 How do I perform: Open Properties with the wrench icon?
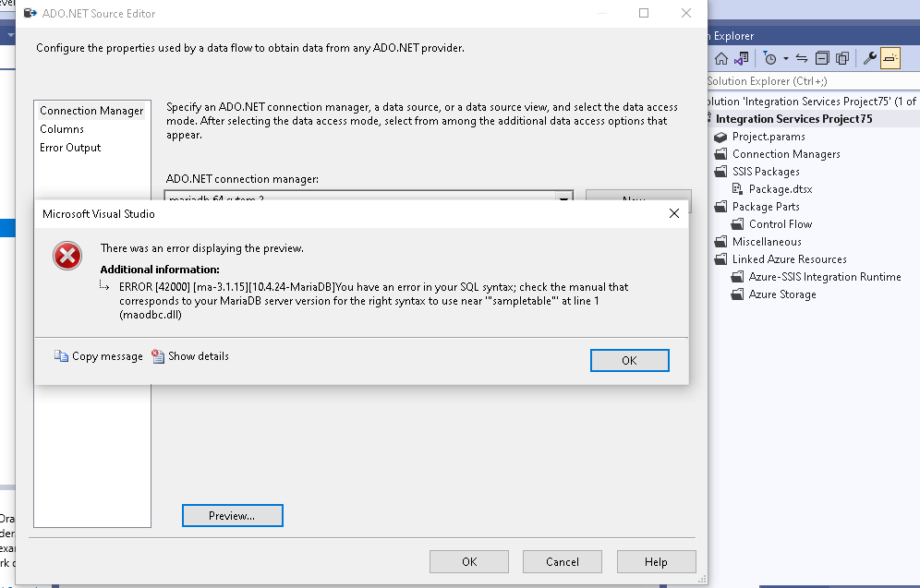870,58
